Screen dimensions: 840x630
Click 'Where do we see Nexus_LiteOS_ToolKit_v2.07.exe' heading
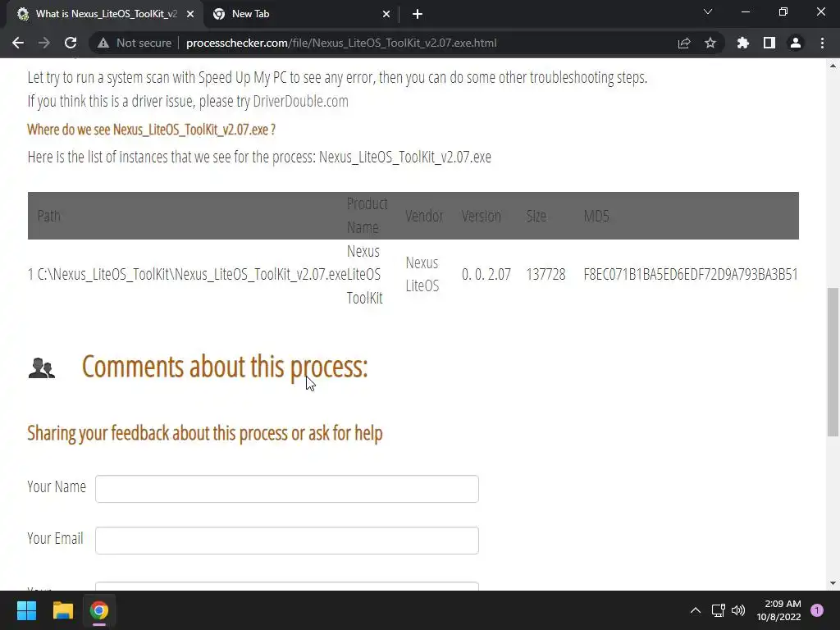coord(151,130)
